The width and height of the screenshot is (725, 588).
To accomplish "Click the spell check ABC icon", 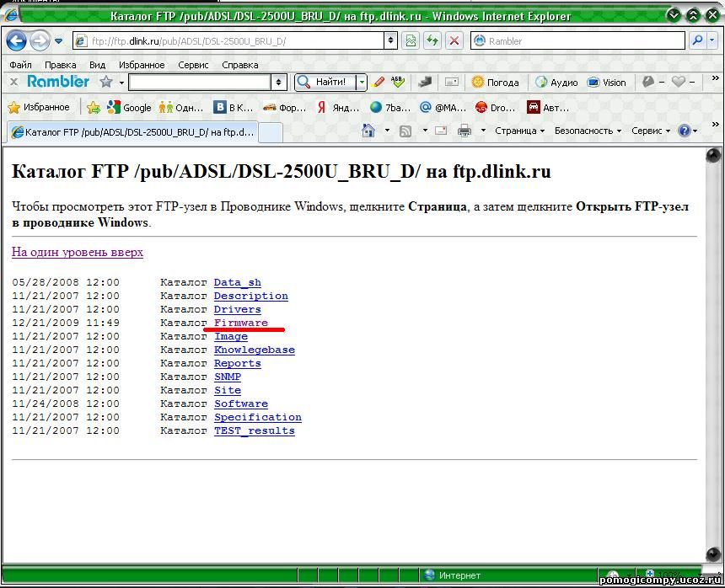I will coord(398,83).
